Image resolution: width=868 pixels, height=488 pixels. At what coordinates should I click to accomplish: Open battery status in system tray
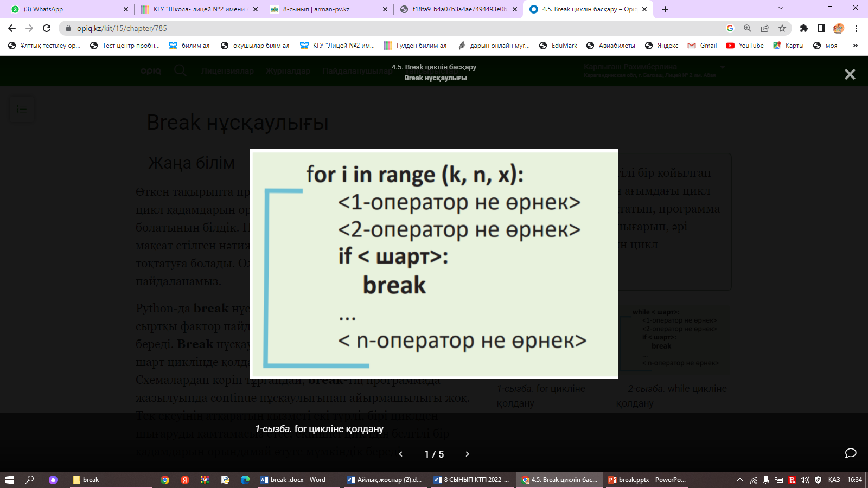point(779,480)
